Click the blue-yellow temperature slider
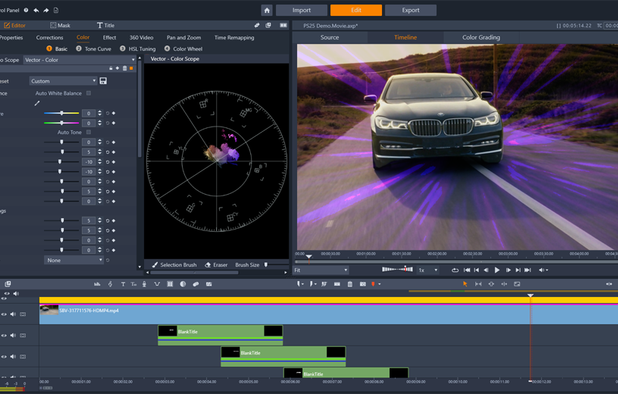The image size is (618, 394). 61,113
